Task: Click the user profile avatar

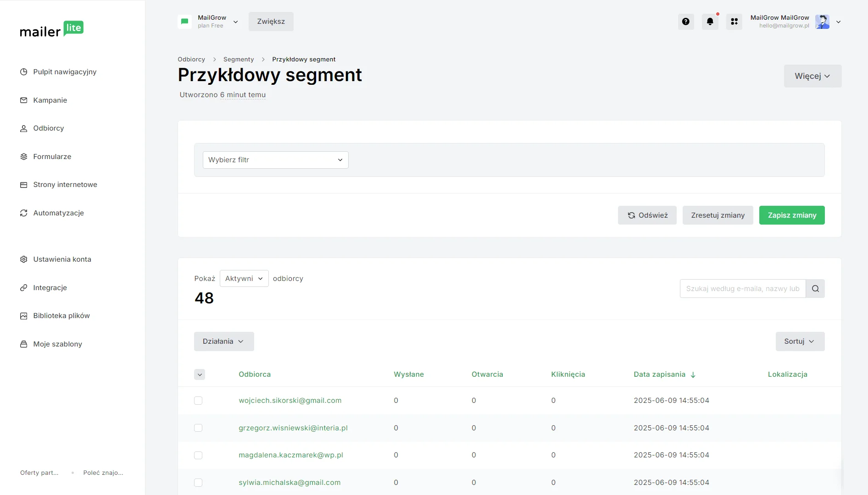Action: (x=822, y=22)
